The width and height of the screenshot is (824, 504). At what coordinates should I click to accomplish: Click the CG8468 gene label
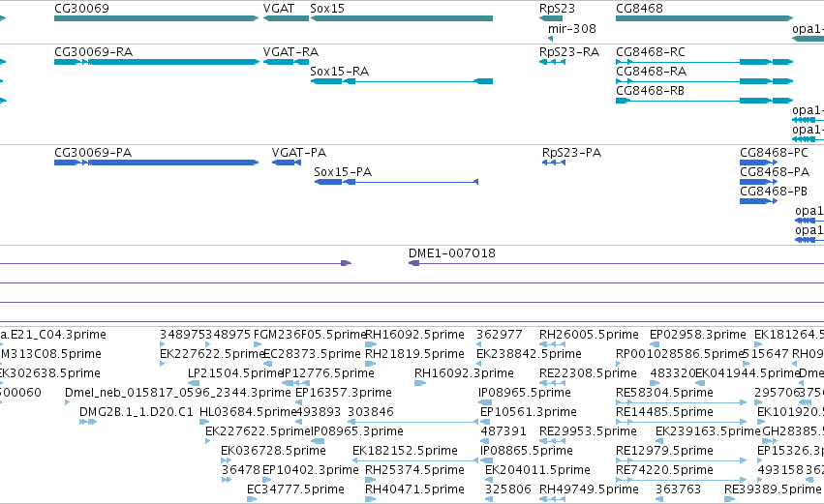click(x=639, y=9)
